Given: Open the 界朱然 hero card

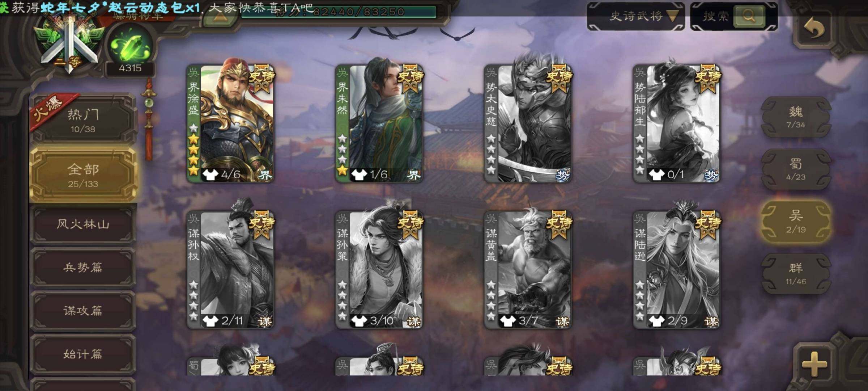Looking at the screenshot, I should 379,123.
